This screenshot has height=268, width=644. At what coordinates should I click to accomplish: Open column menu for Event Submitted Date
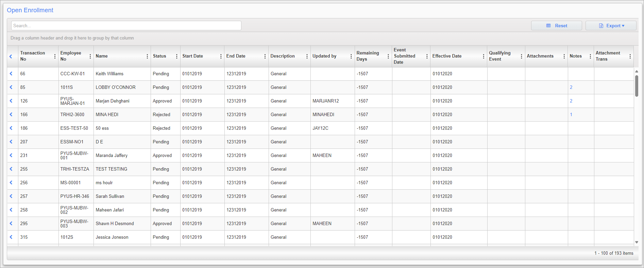pos(427,56)
